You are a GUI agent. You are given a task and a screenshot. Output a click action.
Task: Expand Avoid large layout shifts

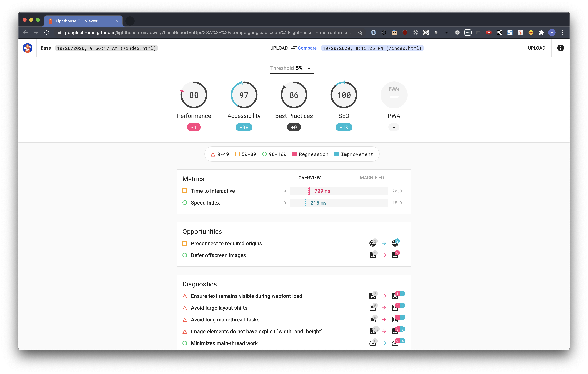294,308
